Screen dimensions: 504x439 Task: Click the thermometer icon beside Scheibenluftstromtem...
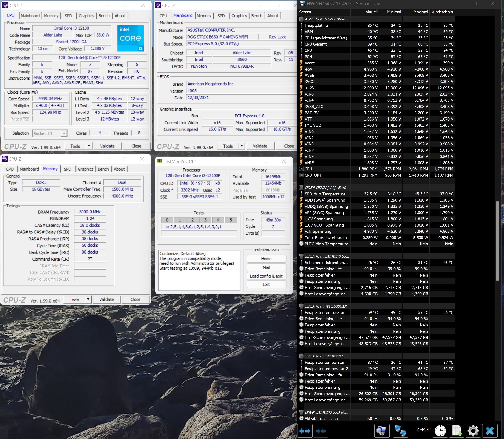point(301,262)
